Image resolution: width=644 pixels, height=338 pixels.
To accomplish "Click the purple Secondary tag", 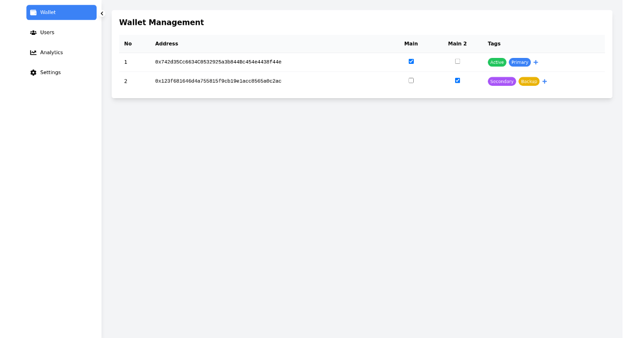I will [x=502, y=81].
